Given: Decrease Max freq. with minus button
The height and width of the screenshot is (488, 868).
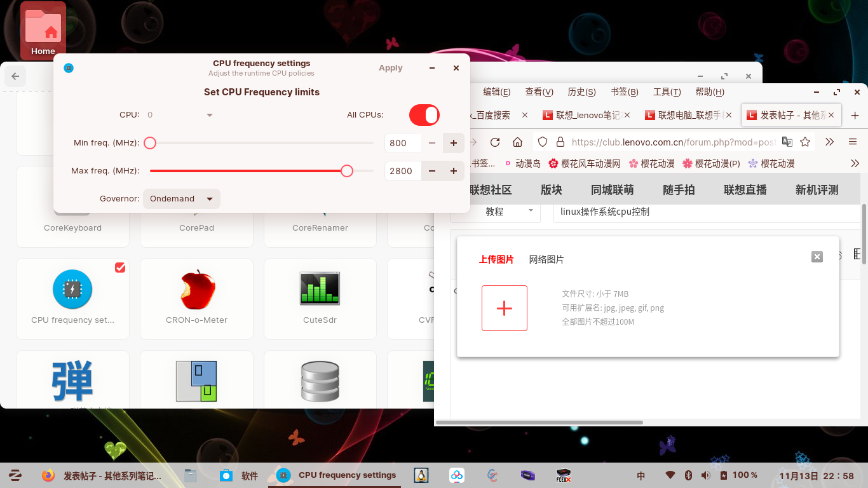Looking at the screenshot, I should coord(432,171).
